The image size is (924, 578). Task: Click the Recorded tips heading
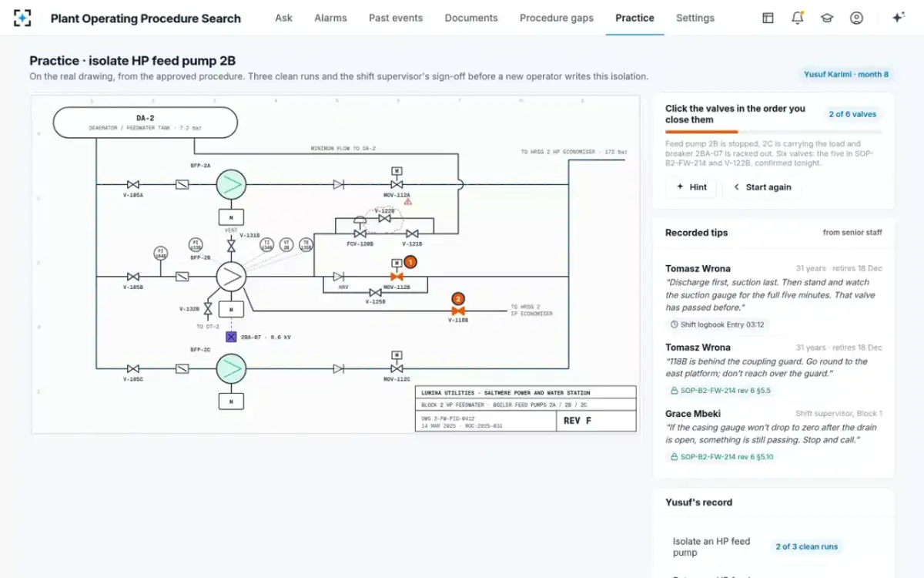[696, 232]
